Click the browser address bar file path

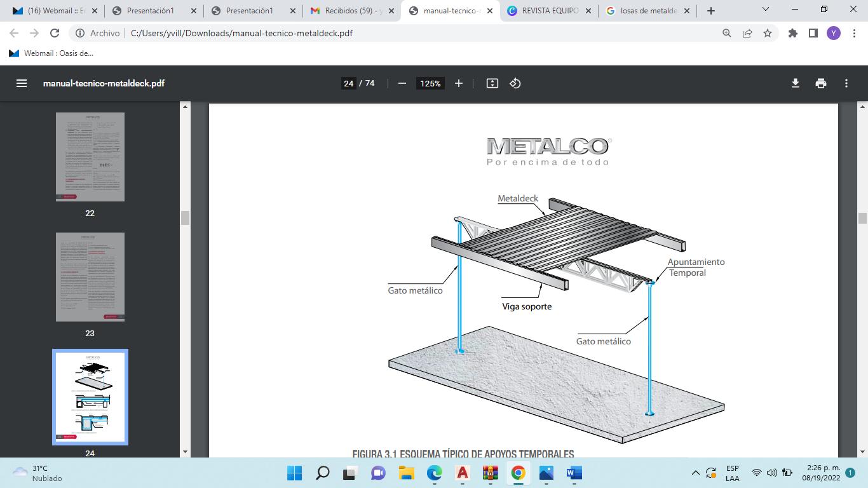coord(241,33)
